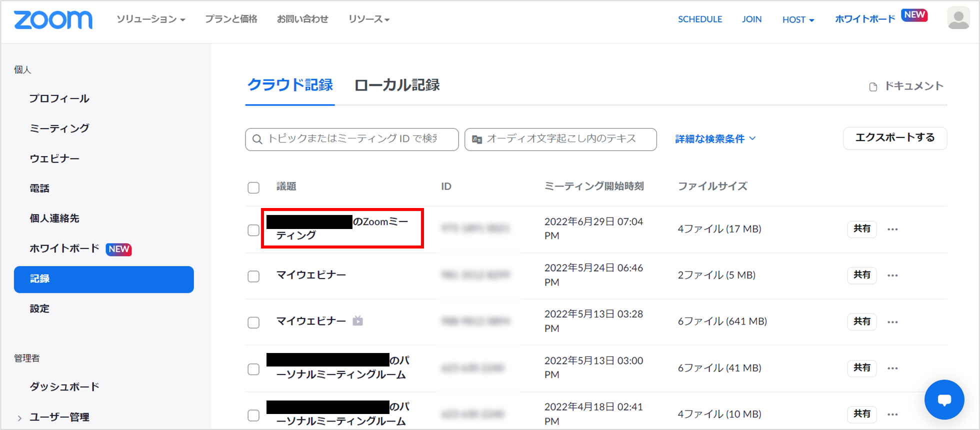This screenshot has height=430, width=980.
Task: Check the May 13 03:00 personal room row
Action: click(x=253, y=369)
